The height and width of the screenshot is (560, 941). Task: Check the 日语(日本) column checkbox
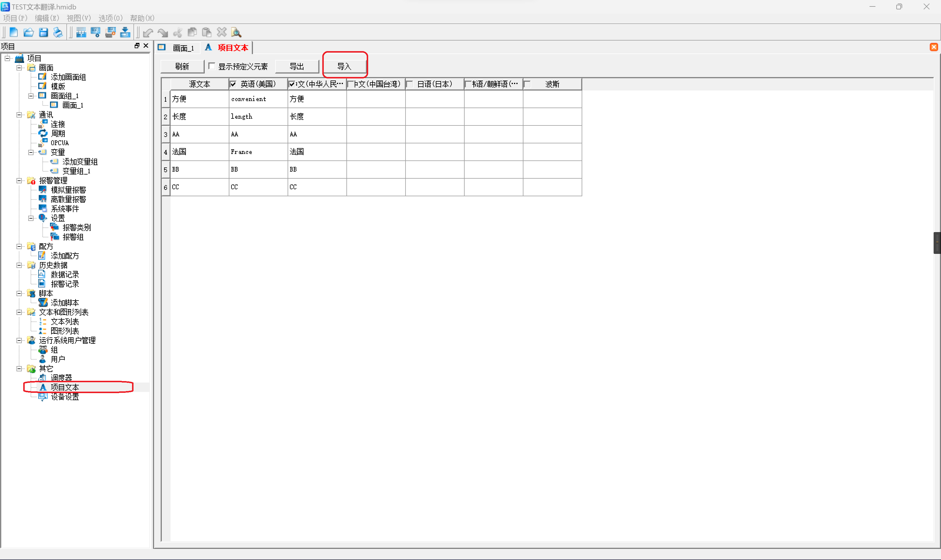coord(409,84)
